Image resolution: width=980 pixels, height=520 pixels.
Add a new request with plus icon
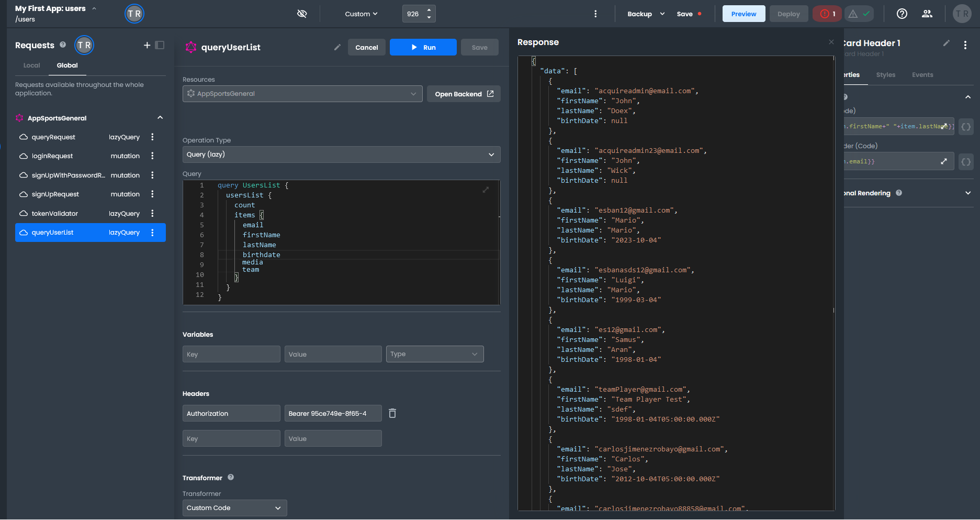147,46
